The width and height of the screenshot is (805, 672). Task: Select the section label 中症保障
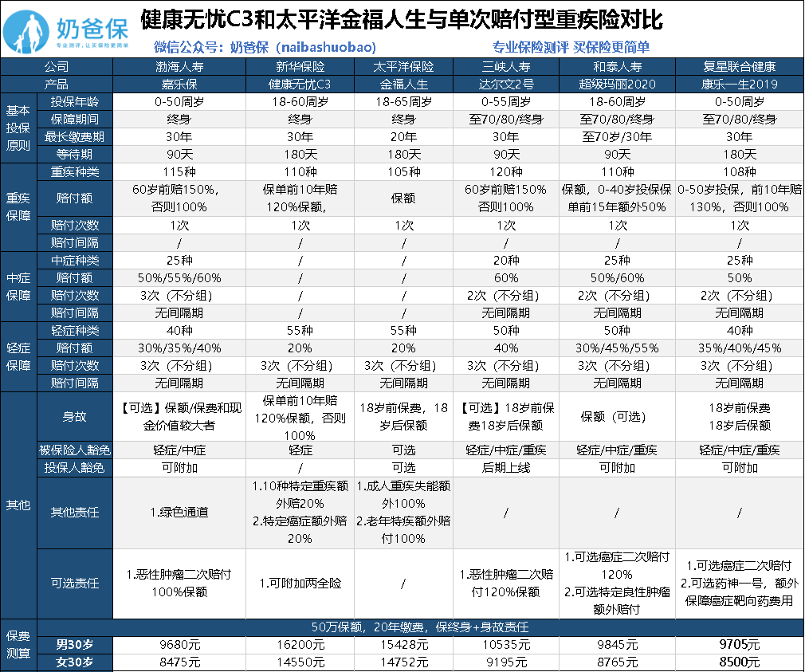pyautogui.click(x=18, y=286)
